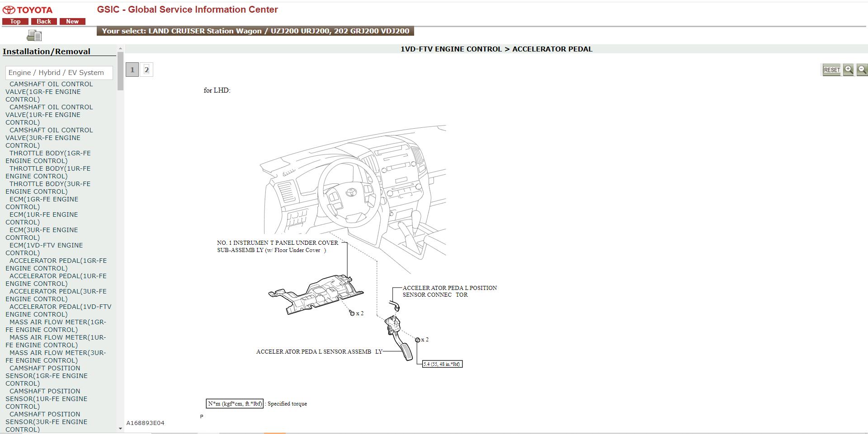Zoom in on the diagram
868x434 pixels.
coord(849,70)
